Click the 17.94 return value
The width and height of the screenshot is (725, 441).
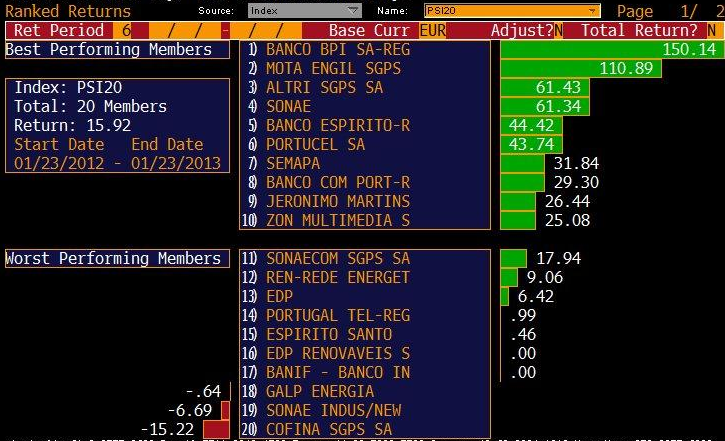click(x=558, y=258)
